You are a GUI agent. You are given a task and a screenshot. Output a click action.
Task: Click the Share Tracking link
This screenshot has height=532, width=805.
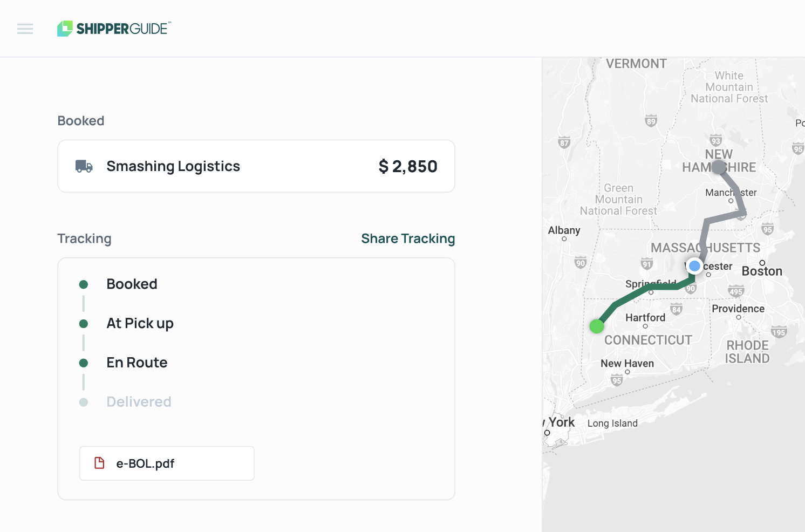[408, 238]
